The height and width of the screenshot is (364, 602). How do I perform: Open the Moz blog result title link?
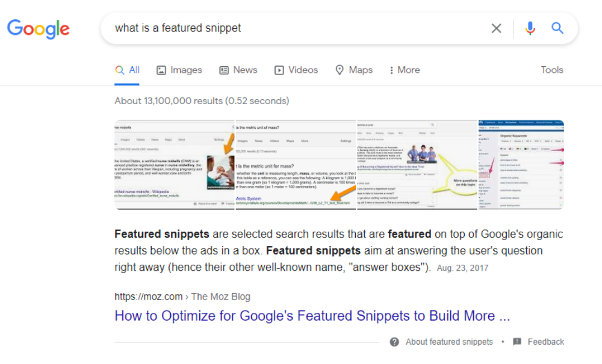tap(312, 316)
